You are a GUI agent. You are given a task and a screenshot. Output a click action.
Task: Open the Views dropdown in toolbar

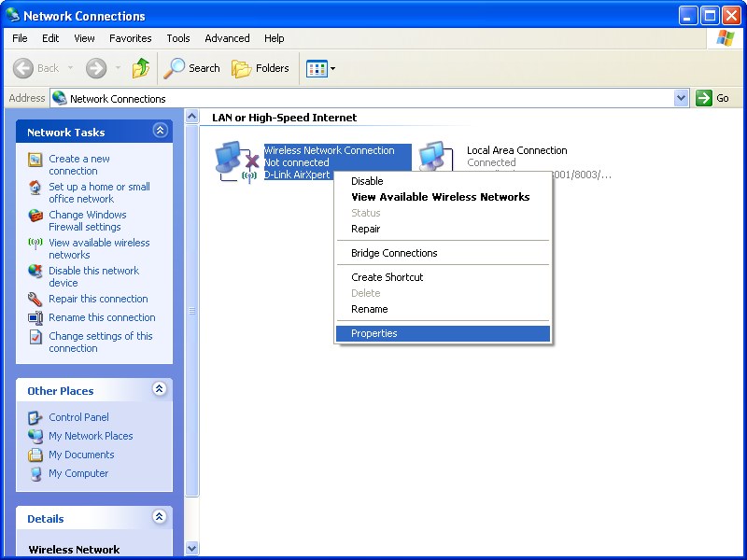coord(320,68)
